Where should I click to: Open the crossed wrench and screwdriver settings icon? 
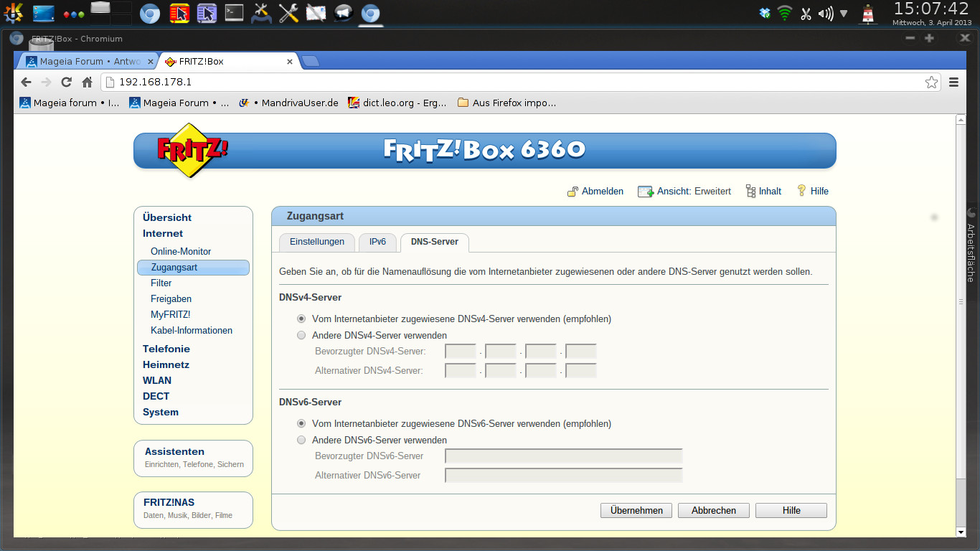click(x=288, y=13)
